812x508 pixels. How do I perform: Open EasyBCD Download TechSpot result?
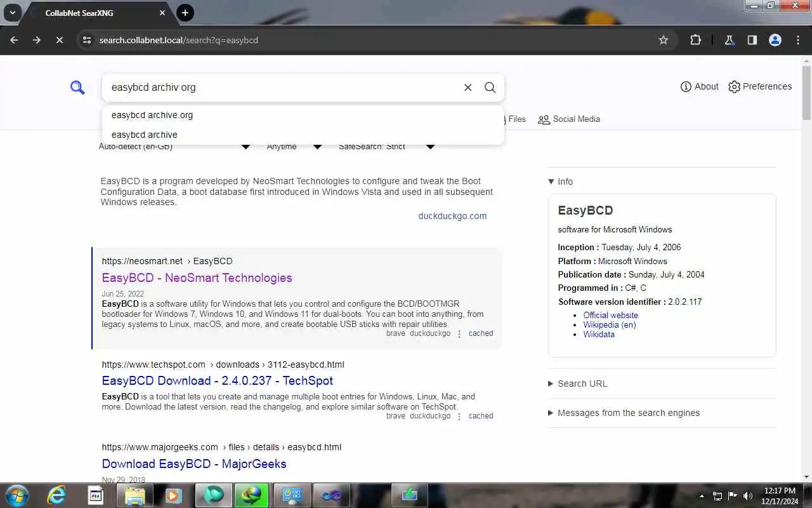pyautogui.click(x=218, y=380)
